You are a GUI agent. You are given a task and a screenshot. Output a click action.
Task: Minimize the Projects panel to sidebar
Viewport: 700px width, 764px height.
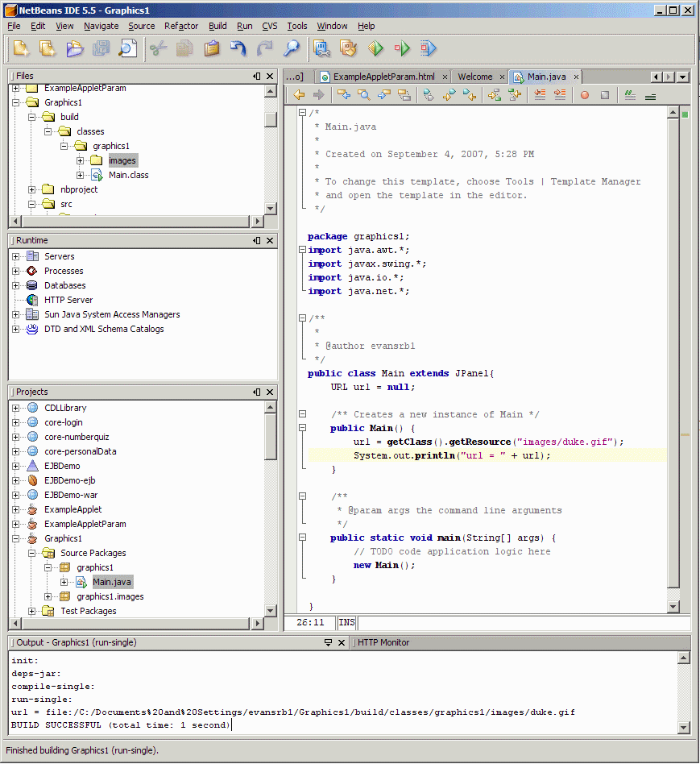[257, 392]
